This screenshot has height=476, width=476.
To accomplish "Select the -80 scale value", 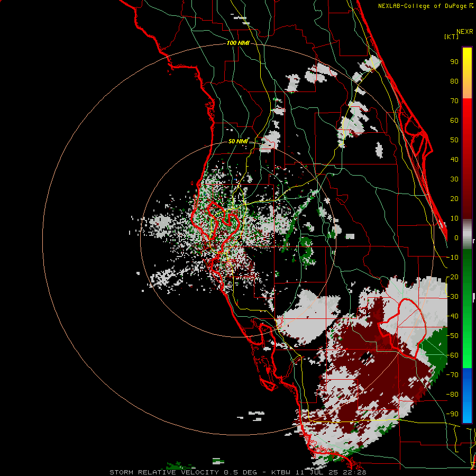I will tap(452, 395).
